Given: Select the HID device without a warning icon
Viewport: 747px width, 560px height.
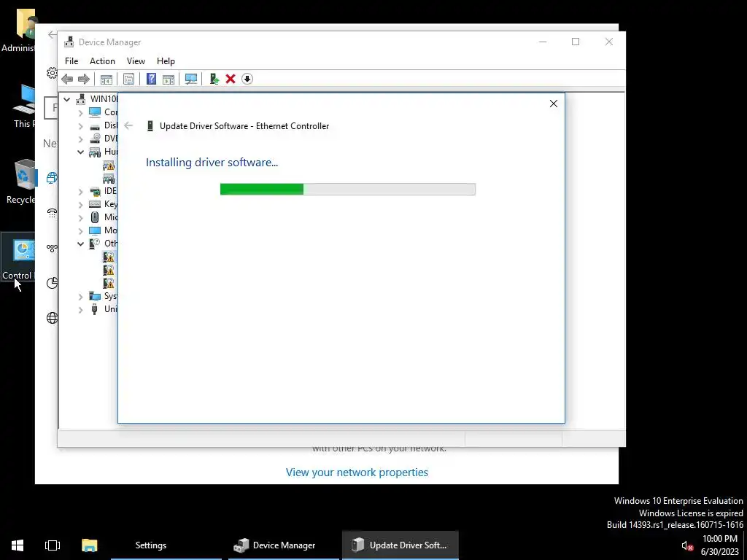Looking at the screenshot, I should pos(109,179).
